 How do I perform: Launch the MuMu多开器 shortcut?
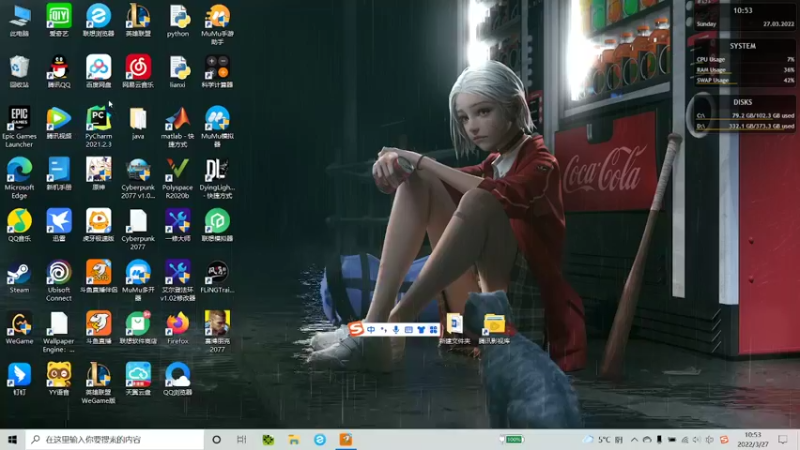click(x=138, y=280)
